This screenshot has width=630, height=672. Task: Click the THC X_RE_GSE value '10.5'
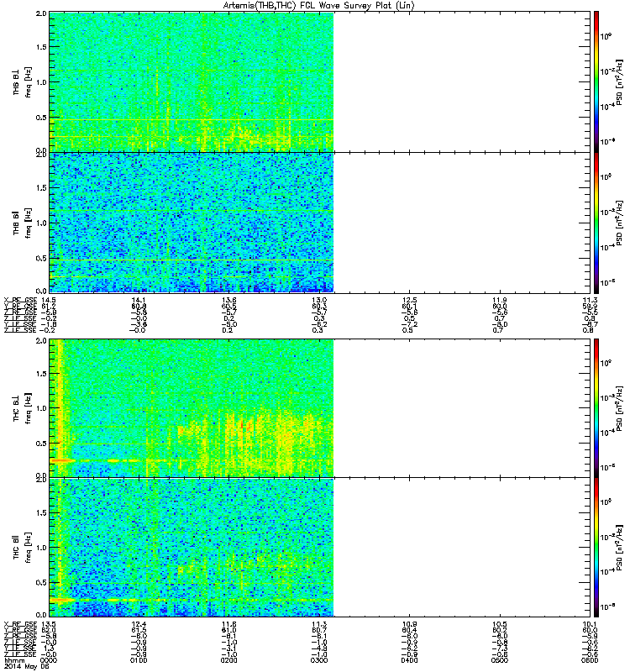(500, 624)
